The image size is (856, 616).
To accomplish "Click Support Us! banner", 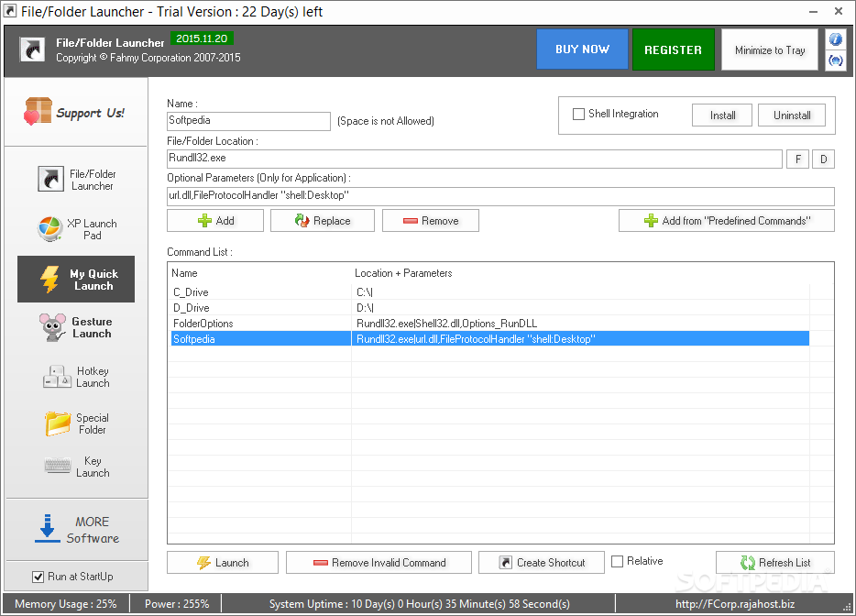I will tap(76, 112).
